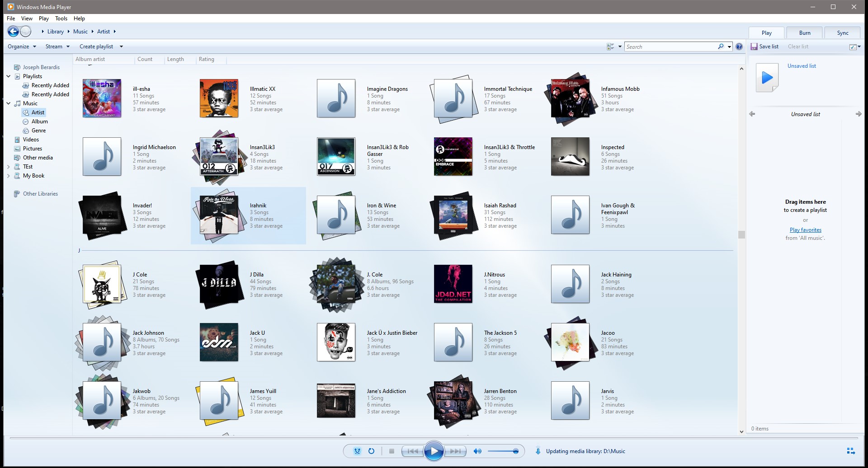Open the Create playlist dropdown arrow
Screen dimensions: 868x468
[x=121, y=47]
